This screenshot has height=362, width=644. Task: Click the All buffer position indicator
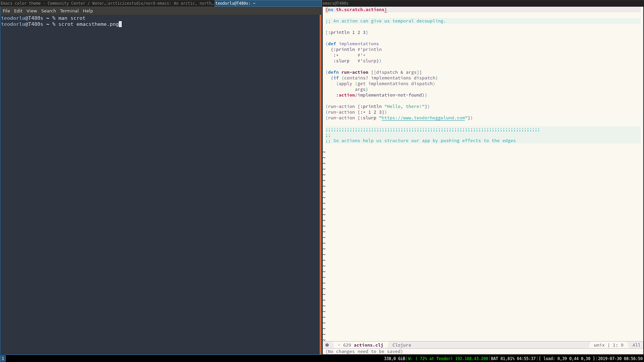tap(637, 345)
